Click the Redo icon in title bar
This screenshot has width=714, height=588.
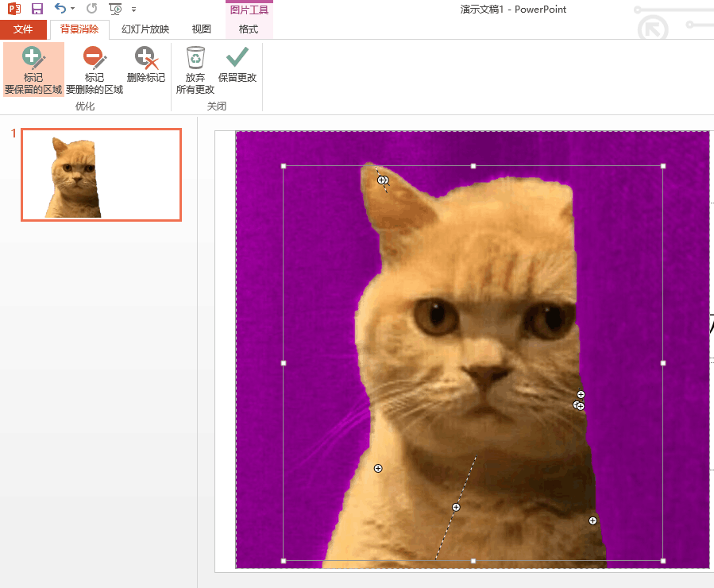coord(91,9)
